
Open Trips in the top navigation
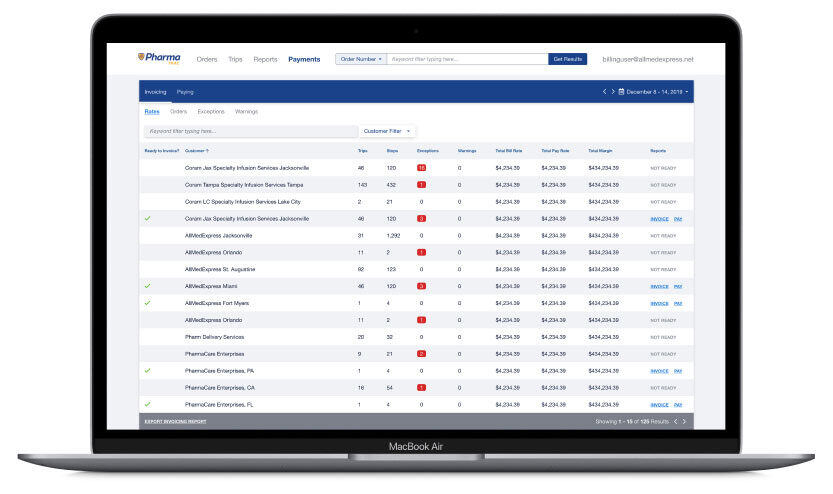coord(235,59)
